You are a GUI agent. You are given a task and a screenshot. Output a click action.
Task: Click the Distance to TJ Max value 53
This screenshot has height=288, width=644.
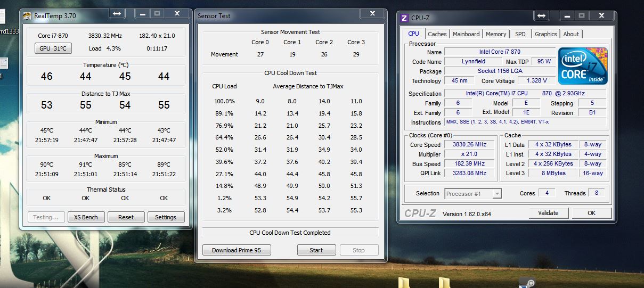click(x=47, y=105)
